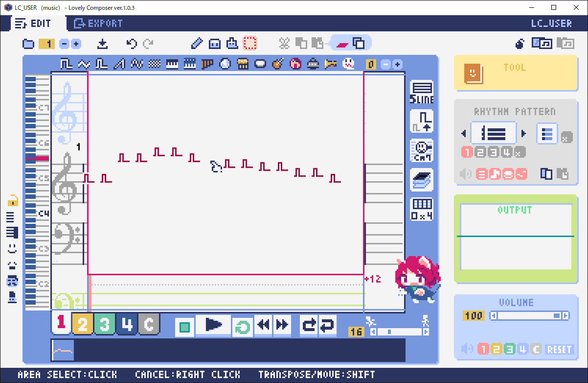Select channel tab 3

click(104, 324)
